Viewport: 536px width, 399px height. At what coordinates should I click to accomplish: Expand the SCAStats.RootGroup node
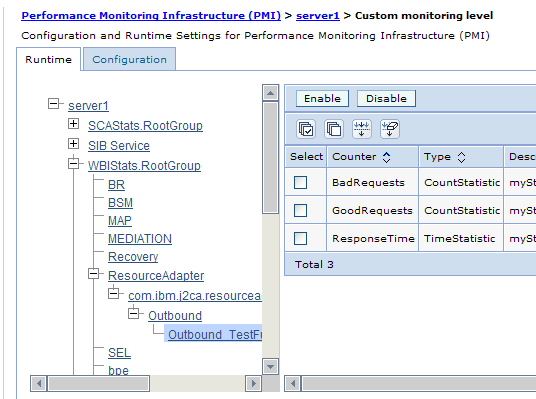pyautogui.click(x=73, y=123)
